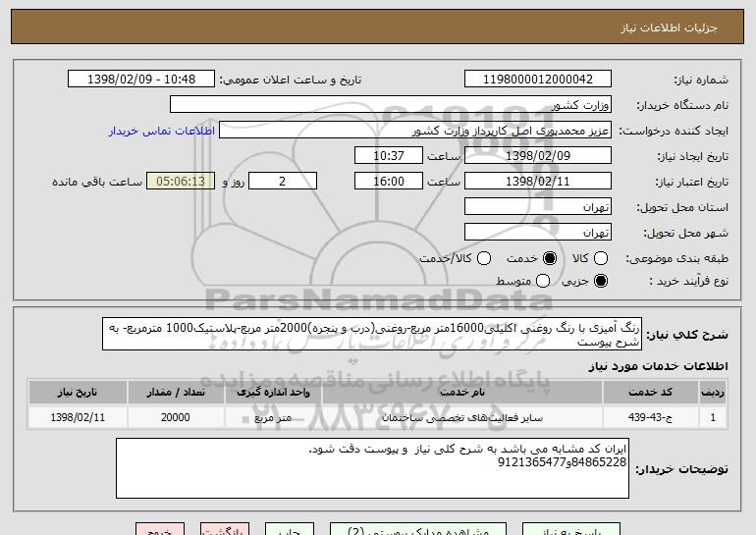Screen dimensions: 756x535
Task: Click the ردیف column header
Action: pos(713,393)
